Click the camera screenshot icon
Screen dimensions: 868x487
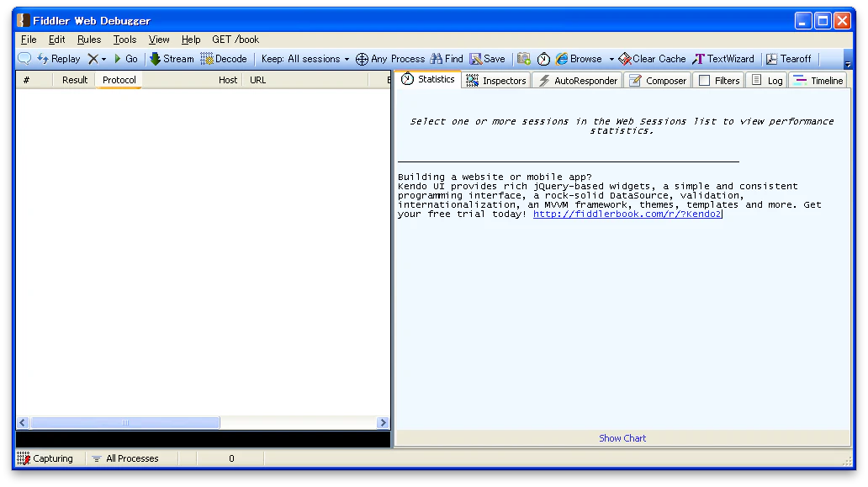coord(524,59)
